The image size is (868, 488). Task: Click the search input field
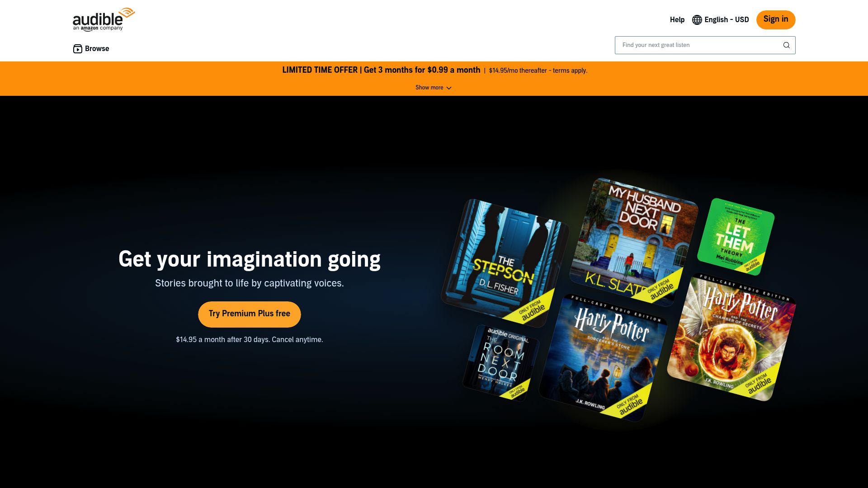(x=701, y=45)
